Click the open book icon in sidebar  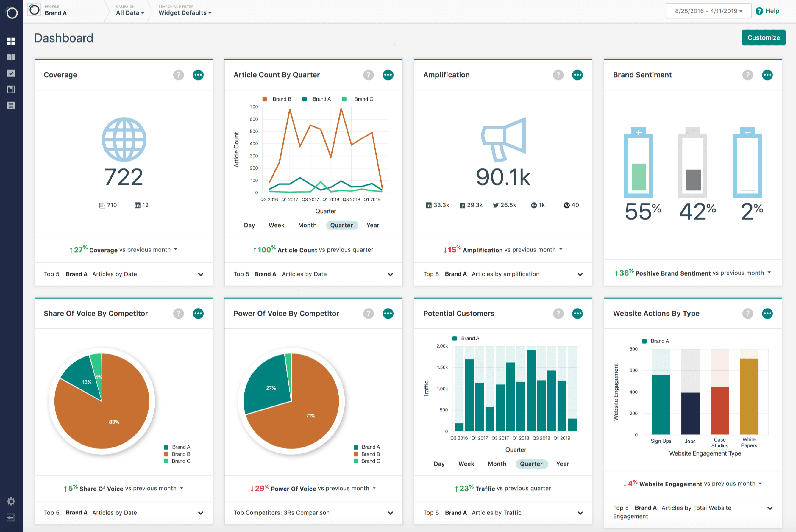11,57
